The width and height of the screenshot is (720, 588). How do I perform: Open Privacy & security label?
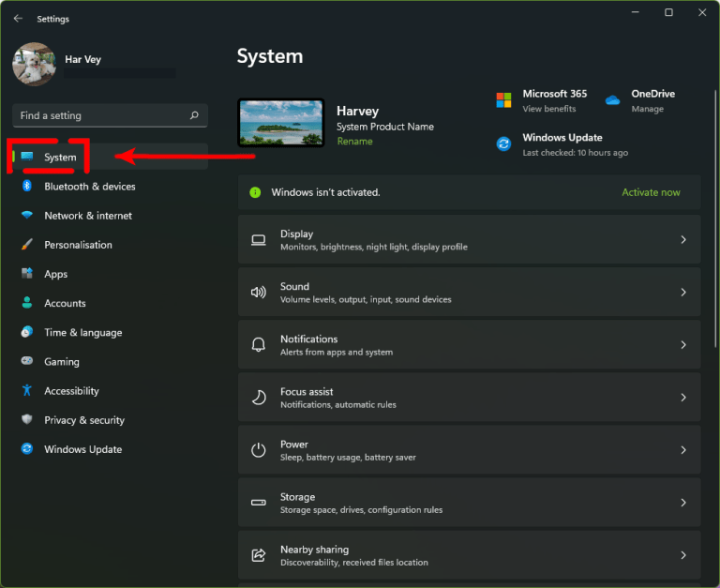click(84, 420)
